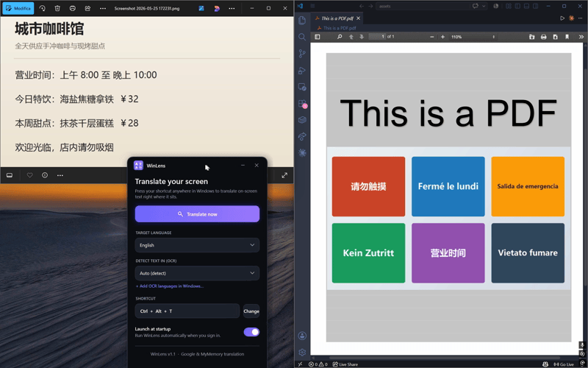Open the VS Code hamburger menu
Screen dimensions: 588x368
pos(312,6)
